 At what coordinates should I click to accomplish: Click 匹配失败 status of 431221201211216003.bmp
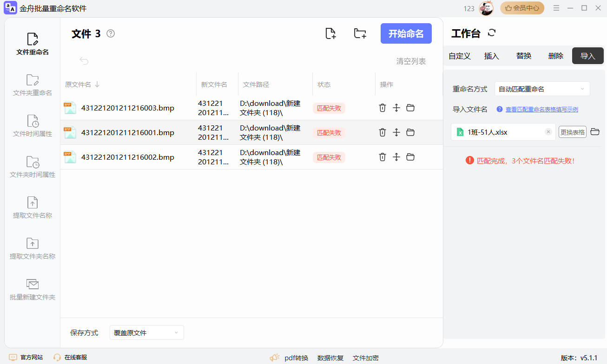329,108
